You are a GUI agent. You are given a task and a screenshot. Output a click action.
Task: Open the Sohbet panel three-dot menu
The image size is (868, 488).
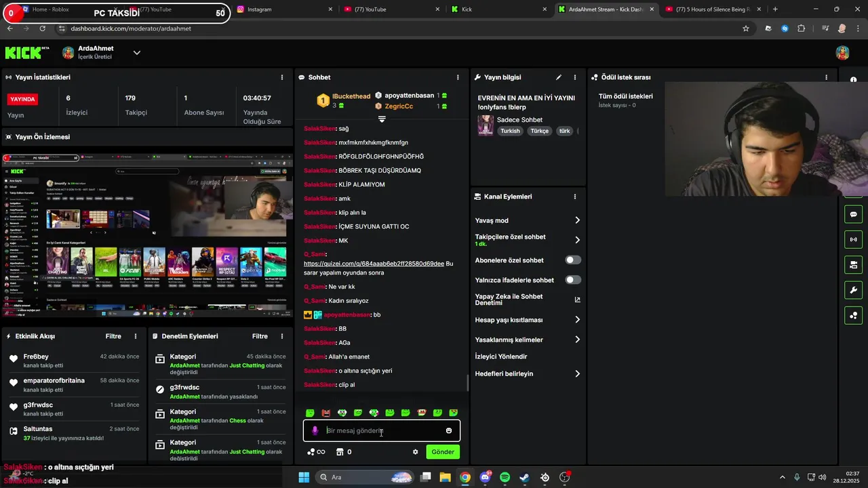pyautogui.click(x=458, y=77)
